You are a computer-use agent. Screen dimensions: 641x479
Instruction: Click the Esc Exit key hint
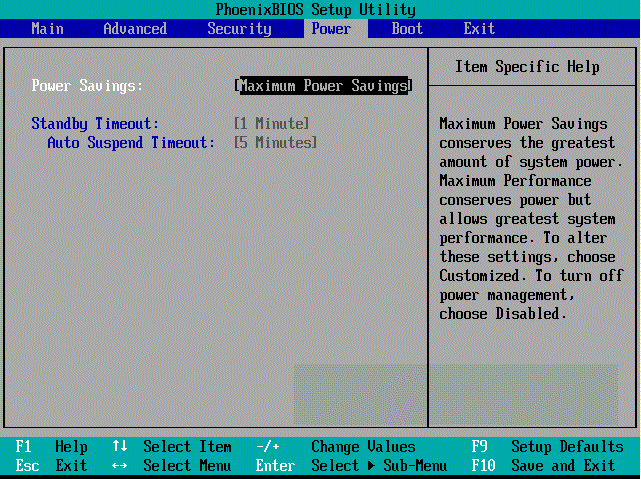(x=52, y=466)
